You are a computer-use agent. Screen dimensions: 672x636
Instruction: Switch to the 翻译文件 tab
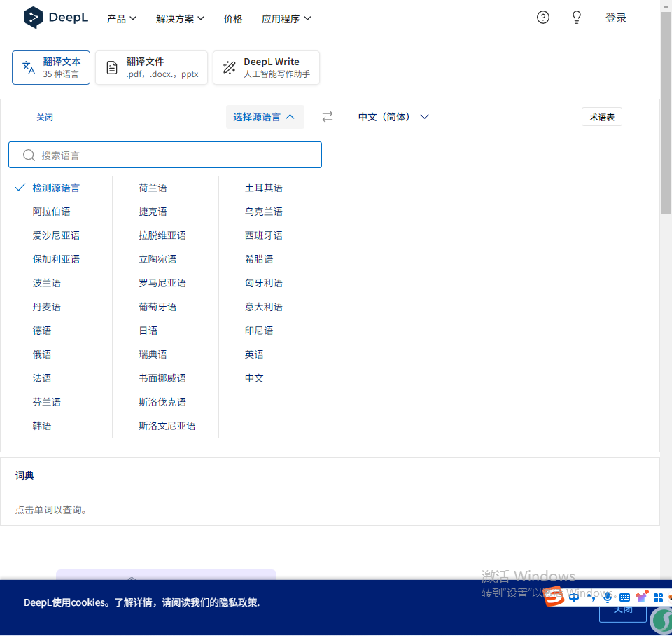[151, 67]
